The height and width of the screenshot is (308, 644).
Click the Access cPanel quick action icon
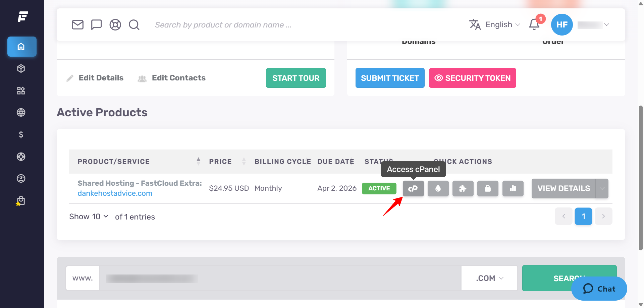click(413, 188)
